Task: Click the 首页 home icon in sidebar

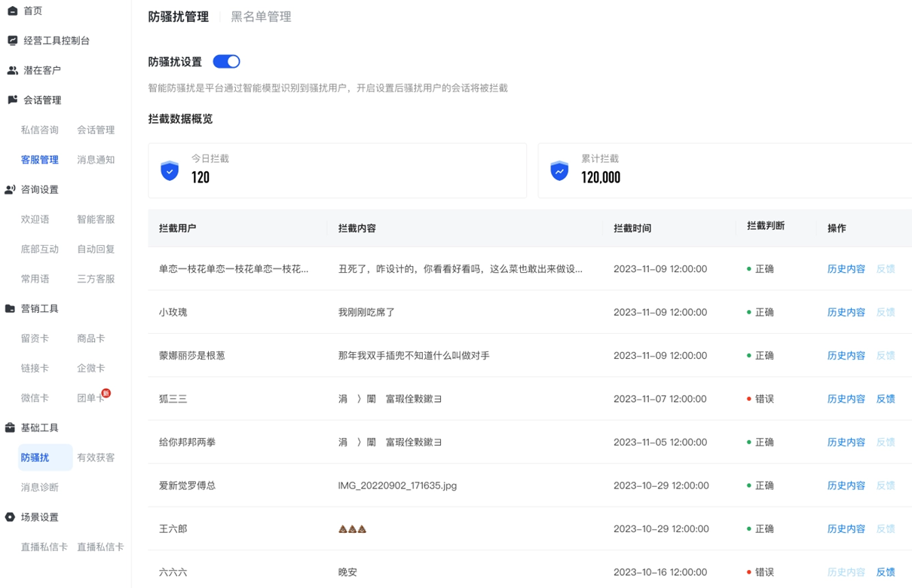Action: point(11,11)
